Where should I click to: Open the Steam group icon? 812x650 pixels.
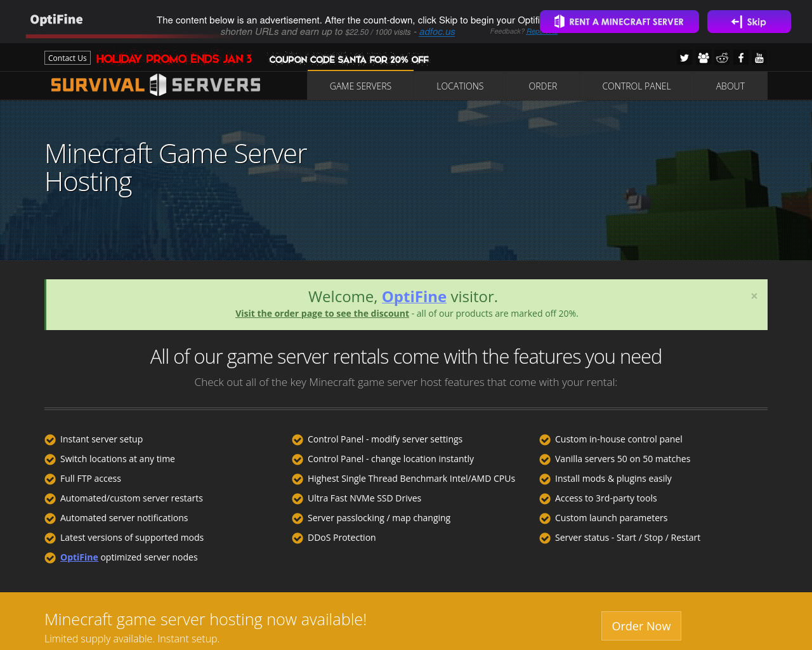(703, 58)
